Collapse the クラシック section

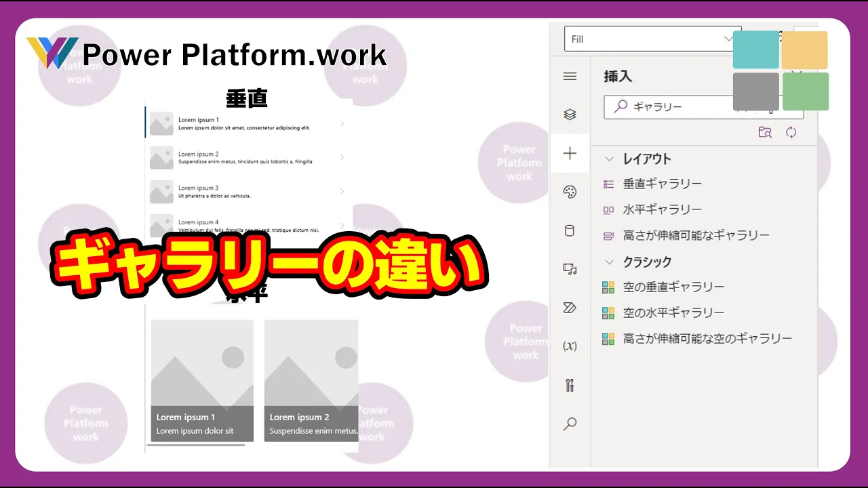(609, 262)
